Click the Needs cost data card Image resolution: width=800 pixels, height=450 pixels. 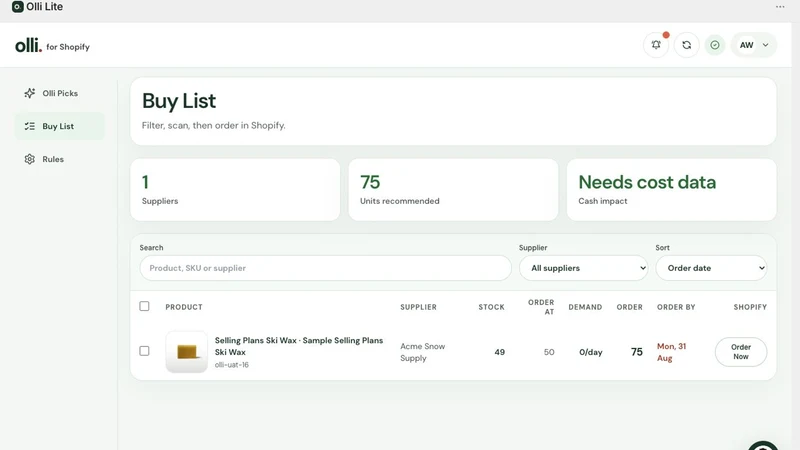(671, 190)
